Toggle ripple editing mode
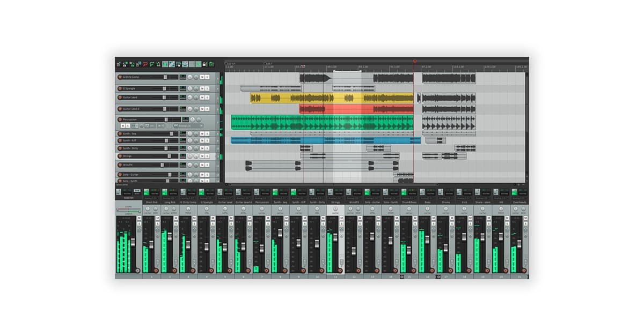The height and width of the screenshot is (336, 644). click(x=179, y=64)
